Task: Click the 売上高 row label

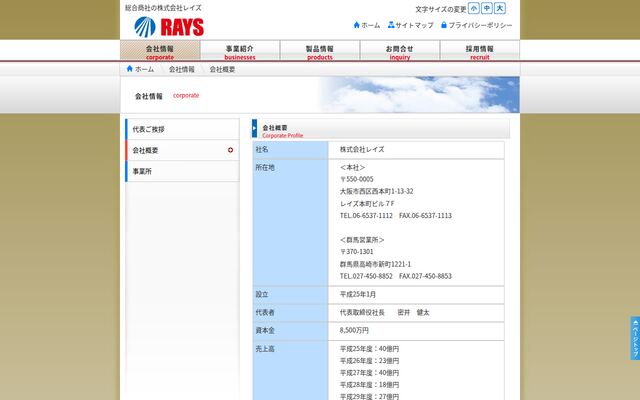Action: pos(265,349)
